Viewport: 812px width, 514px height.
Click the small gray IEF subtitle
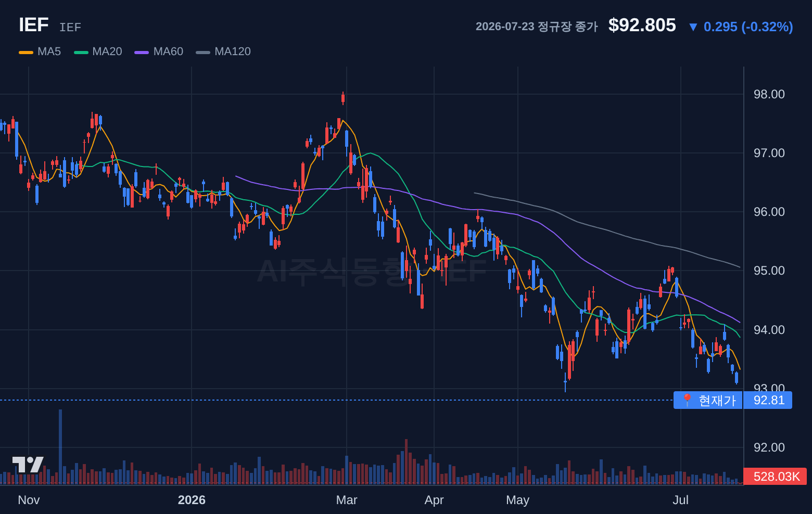click(70, 27)
